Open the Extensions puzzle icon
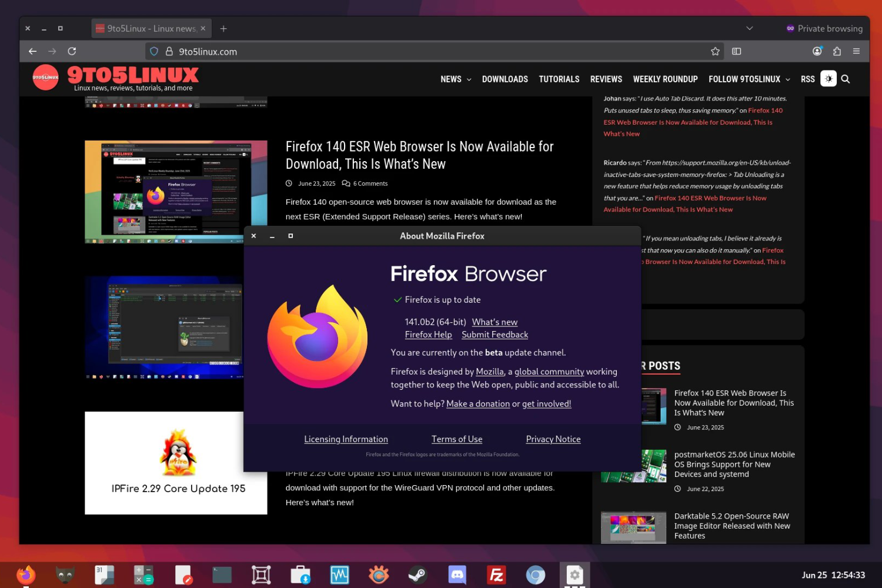Screen dimensions: 882x588 pyautogui.click(x=837, y=52)
